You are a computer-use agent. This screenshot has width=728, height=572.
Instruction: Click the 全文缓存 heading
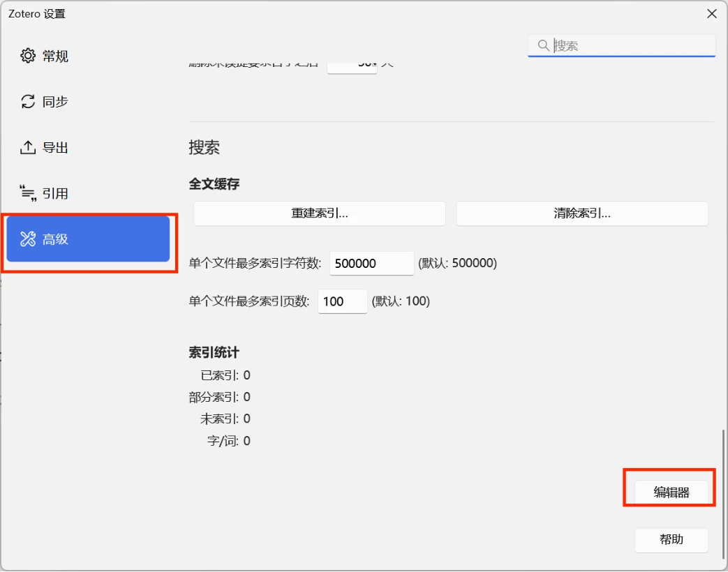(214, 184)
